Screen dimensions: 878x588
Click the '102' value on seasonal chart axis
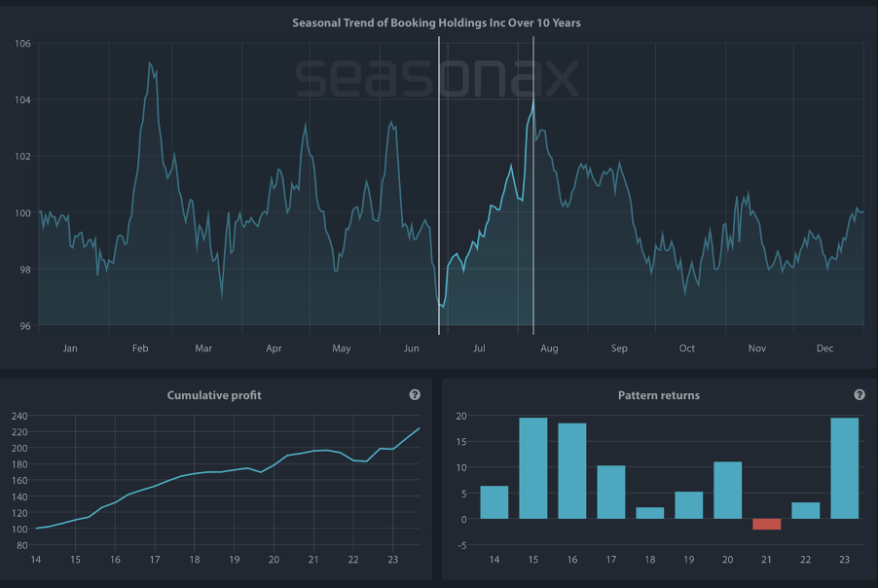pyautogui.click(x=23, y=156)
